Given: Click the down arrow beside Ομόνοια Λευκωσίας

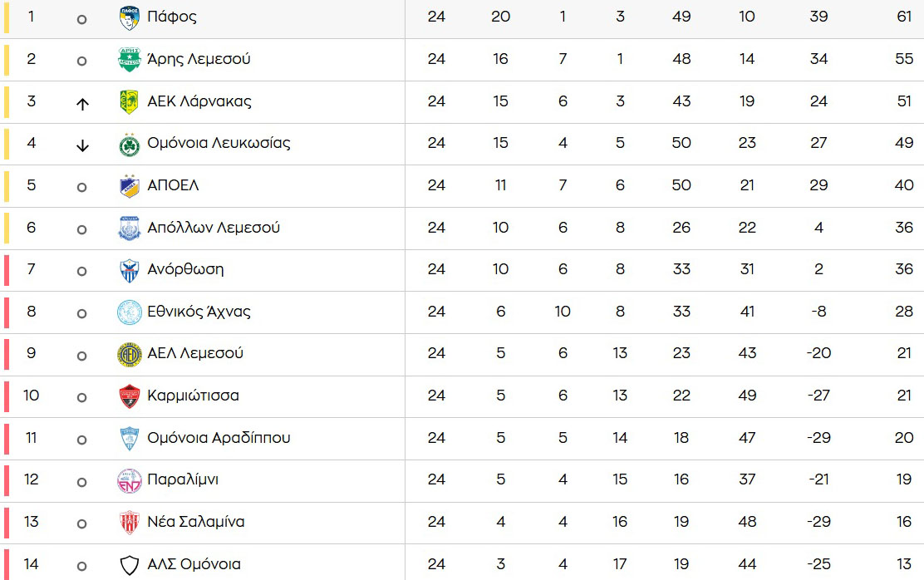Looking at the screenshot, I should (x=81, y=145).
